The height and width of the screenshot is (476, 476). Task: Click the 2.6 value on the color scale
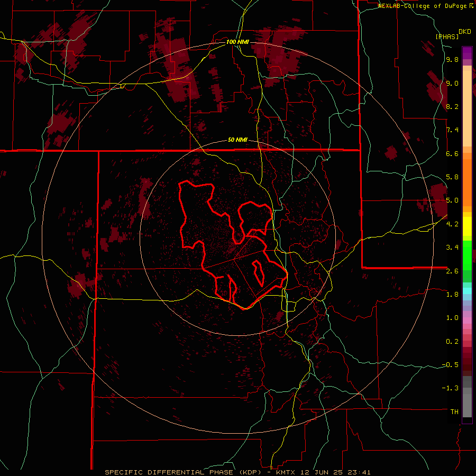(452, 271)
